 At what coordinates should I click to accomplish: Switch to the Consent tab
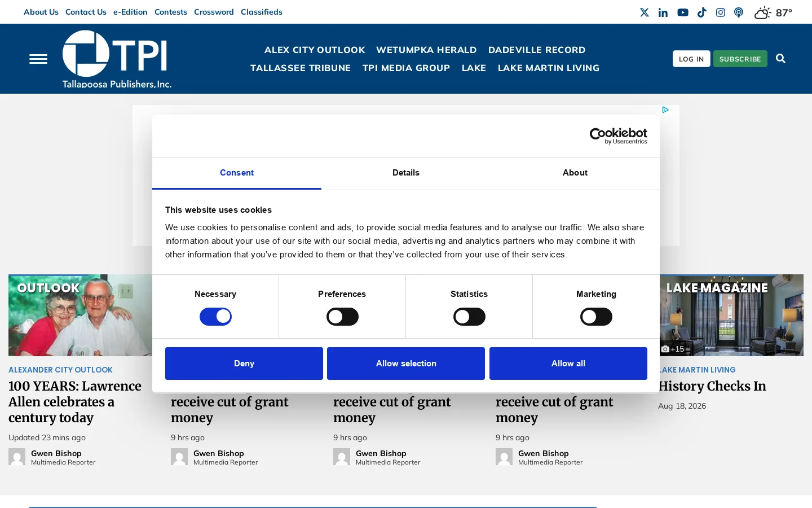pyautogui.click(x=237, y=173)
